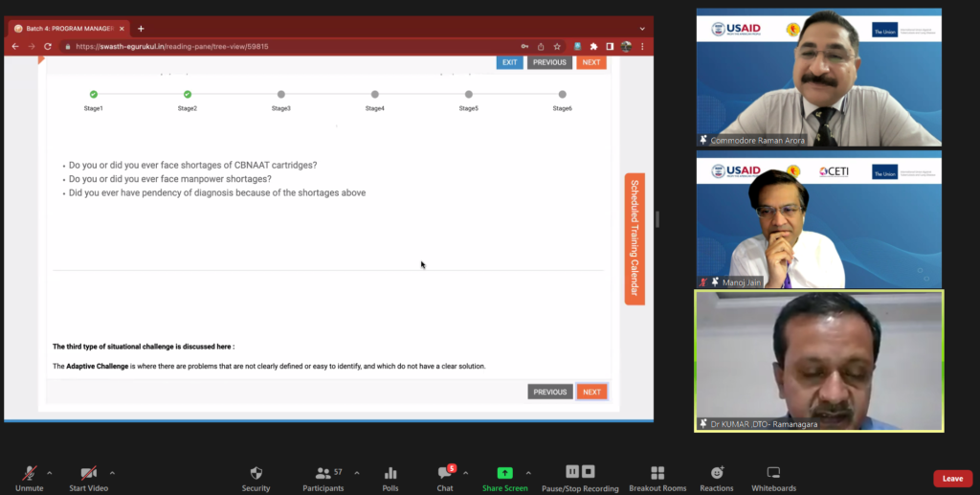Screen dimensions: 980x495
Task: Open the Polls icon
Action: pos(390,473)
